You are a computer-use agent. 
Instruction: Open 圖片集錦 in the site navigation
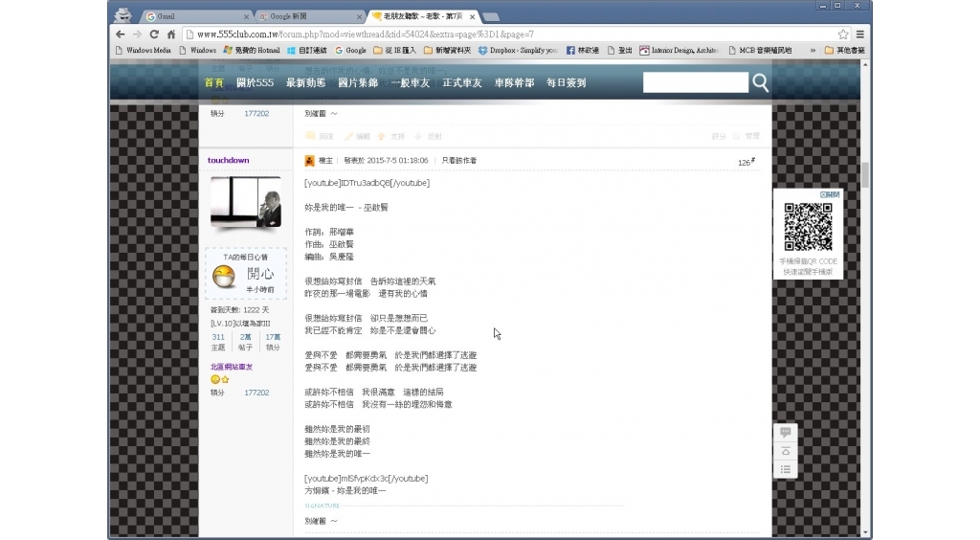click(357, 83)
